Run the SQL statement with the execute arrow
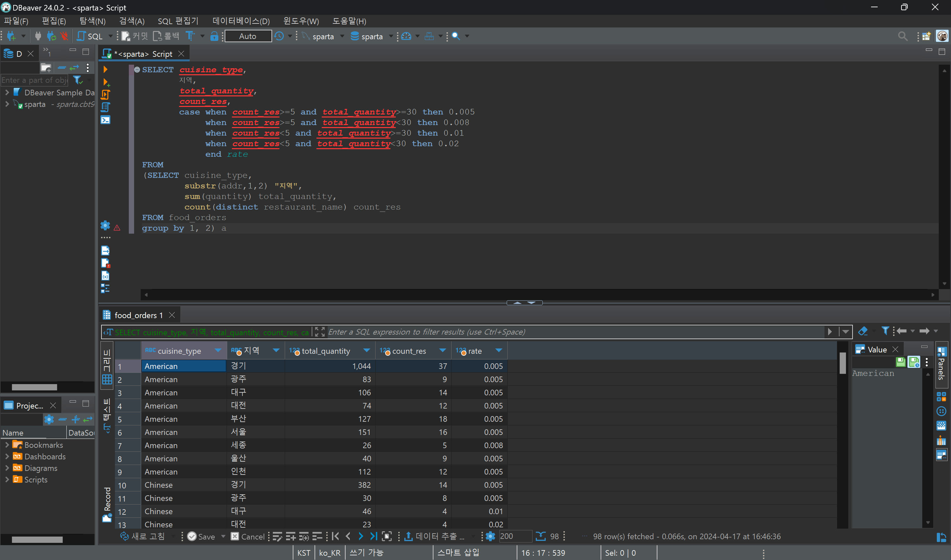The height and width of the screenshot is (560, 951). [x=105, y=69]
